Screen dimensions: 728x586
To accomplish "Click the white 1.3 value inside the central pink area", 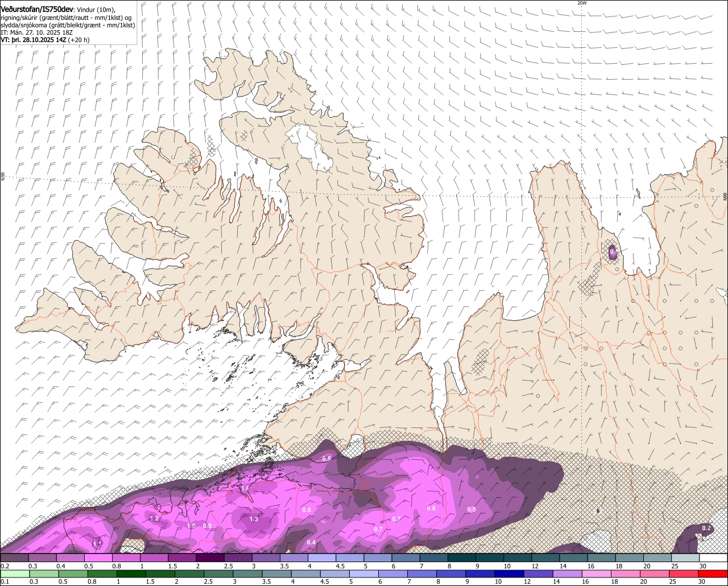I will tap(254, 519).
